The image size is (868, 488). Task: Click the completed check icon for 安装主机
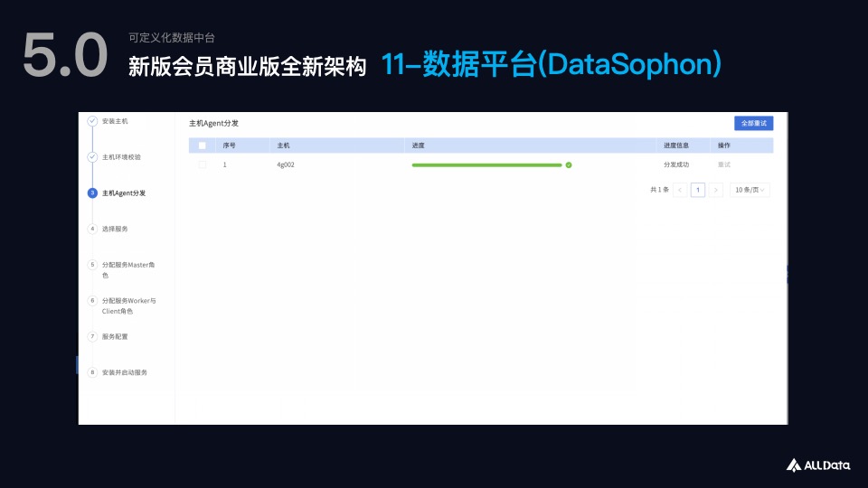[92, 121]
